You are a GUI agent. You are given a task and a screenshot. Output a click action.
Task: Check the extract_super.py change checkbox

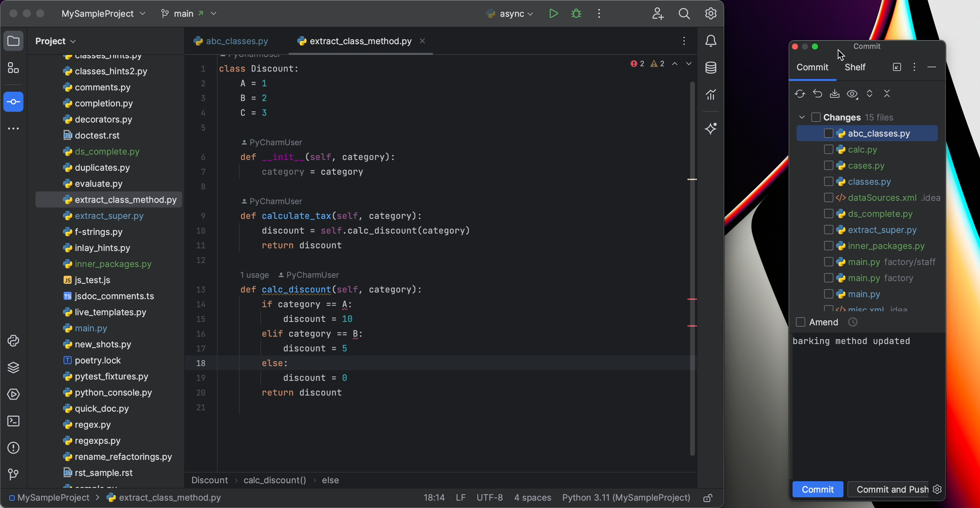[829, 230]
